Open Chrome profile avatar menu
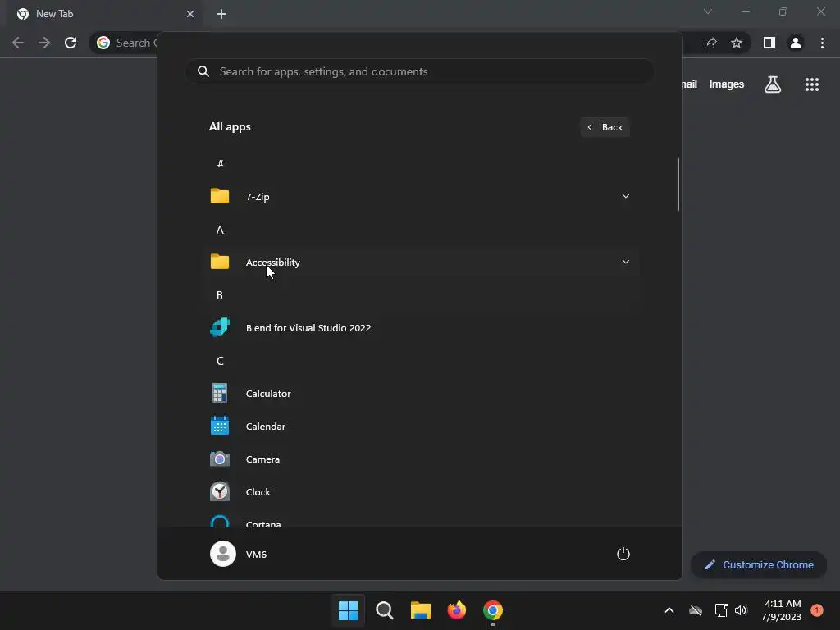Screen dimensions: 840x630 [x=796, y=43]
